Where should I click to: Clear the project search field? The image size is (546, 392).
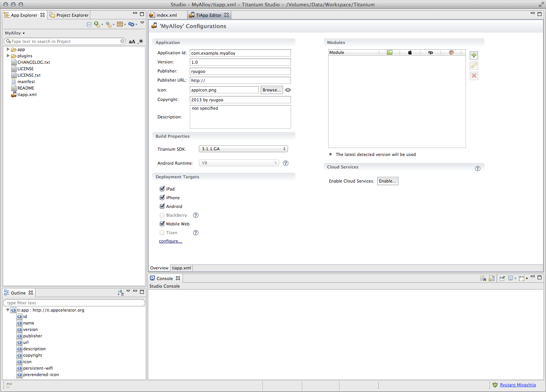click(123, 41)
